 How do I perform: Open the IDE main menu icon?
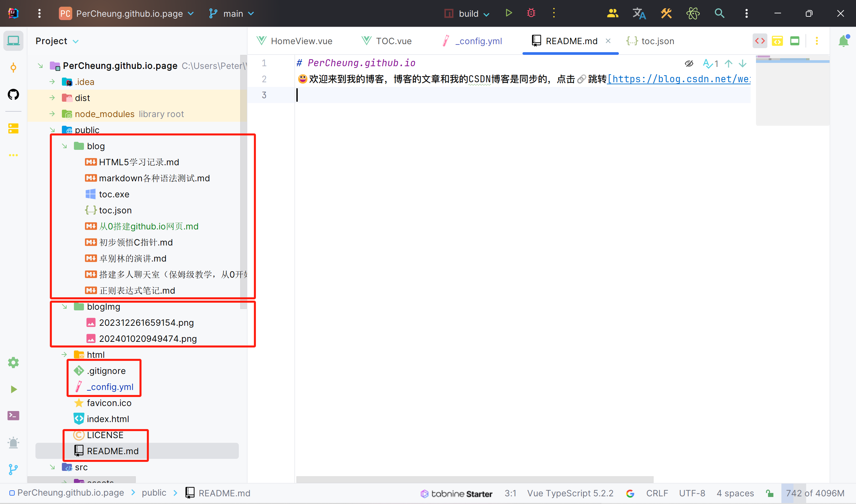click(39, 13)
